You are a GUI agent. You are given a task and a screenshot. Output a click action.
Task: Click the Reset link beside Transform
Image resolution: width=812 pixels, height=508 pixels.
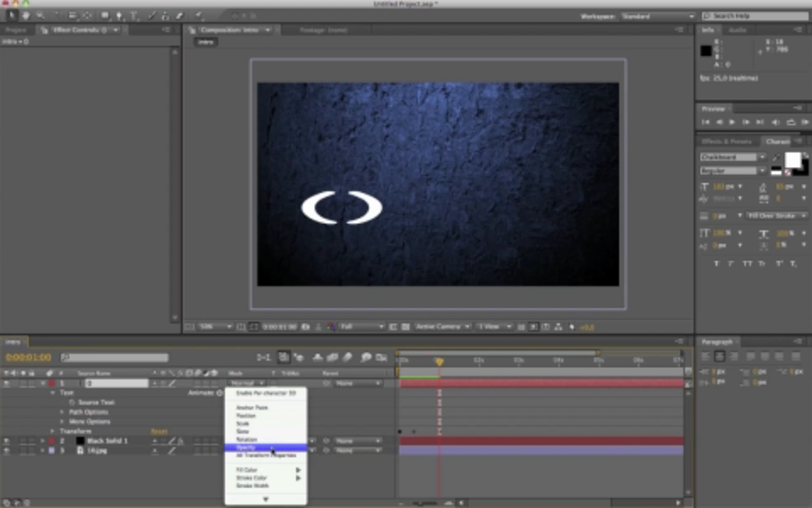[159, 431]
